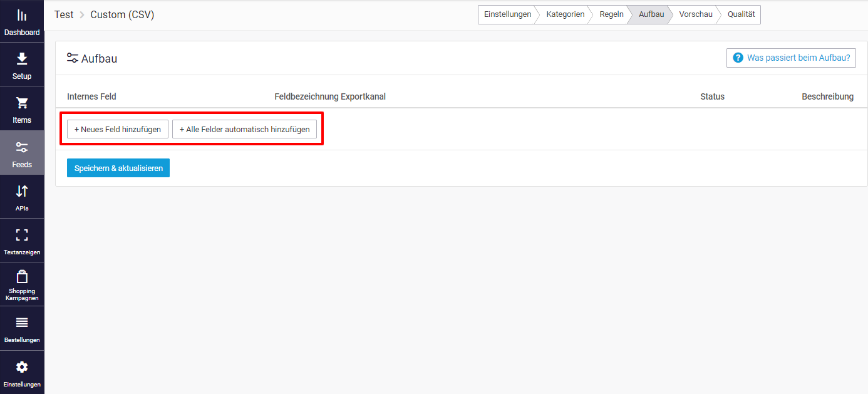Click the Aufbau sliders icon in panel header
Viewport: 868px width, 394px height.
coord(73,57)
